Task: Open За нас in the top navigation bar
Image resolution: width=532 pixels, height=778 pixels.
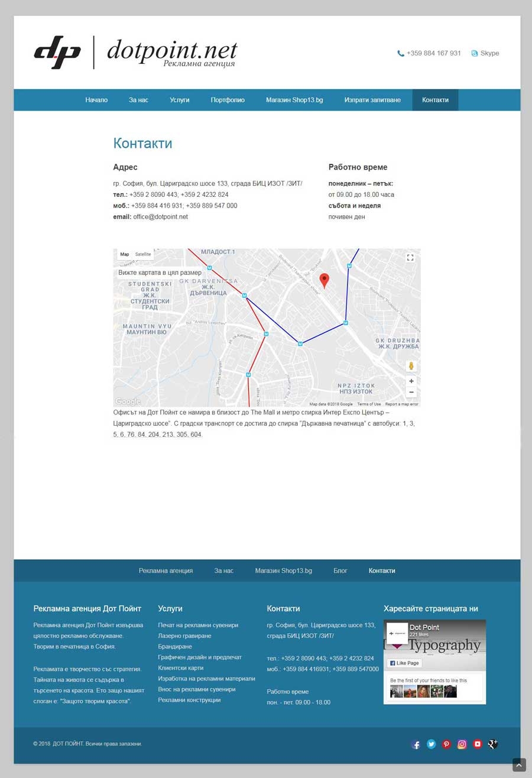Action: (139, 100)
